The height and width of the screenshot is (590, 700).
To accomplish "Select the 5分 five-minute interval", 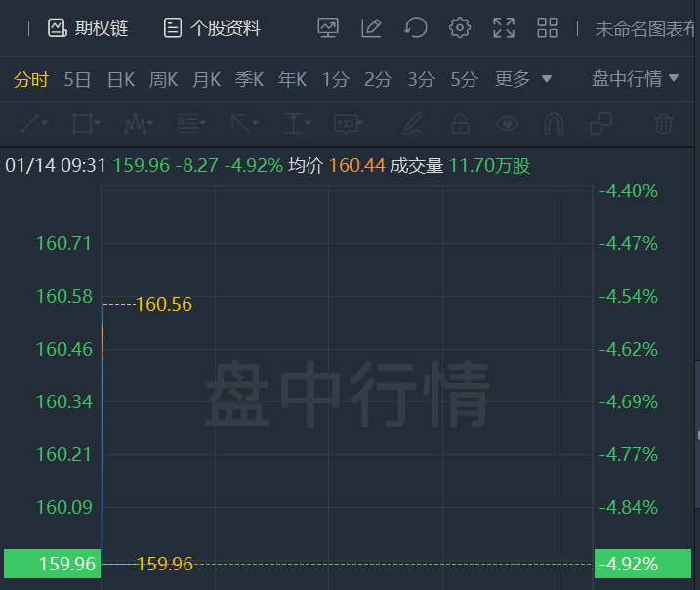I will pyautogui.click(x=465, y=79).
